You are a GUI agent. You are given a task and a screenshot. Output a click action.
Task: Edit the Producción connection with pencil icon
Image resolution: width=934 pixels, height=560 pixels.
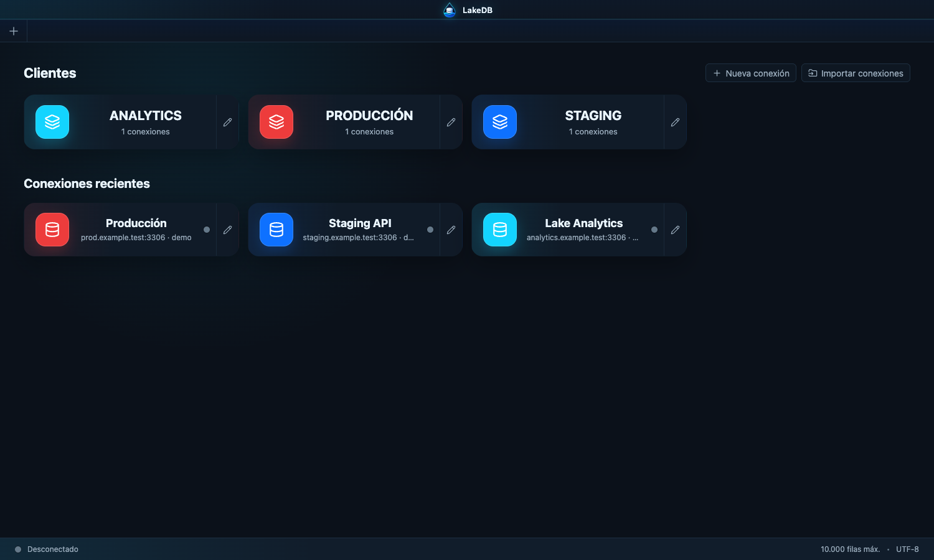(227, 230)
